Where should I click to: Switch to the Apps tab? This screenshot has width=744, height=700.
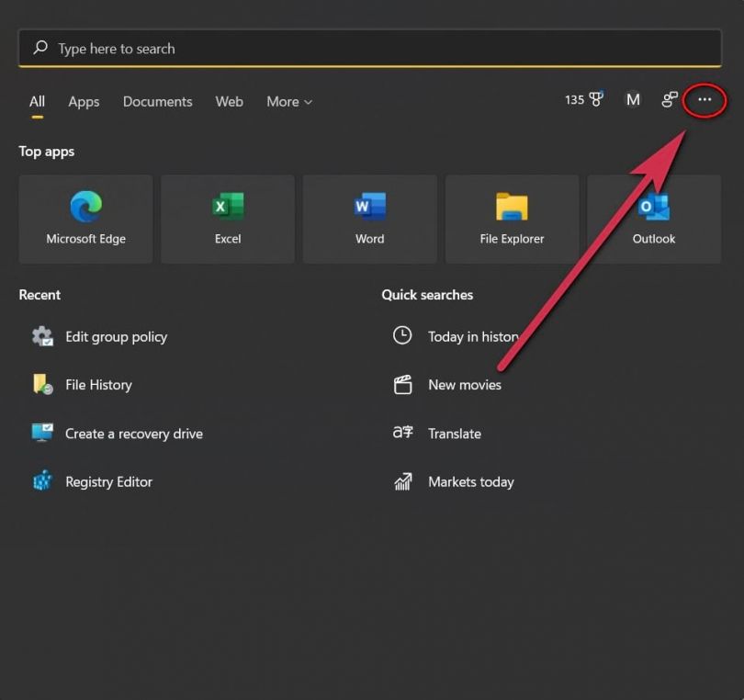[x=84, y=101]
